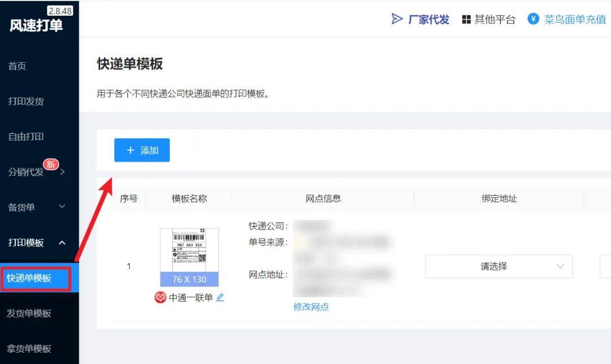Select 快递单模板 in the sidebar
Screen dimensions: 611x364
29,278
